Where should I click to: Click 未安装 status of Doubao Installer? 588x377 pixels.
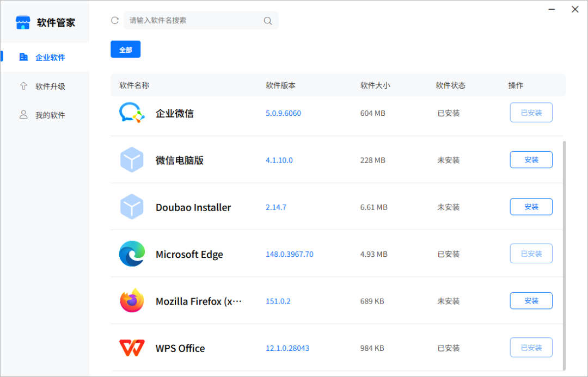(448, 207)
